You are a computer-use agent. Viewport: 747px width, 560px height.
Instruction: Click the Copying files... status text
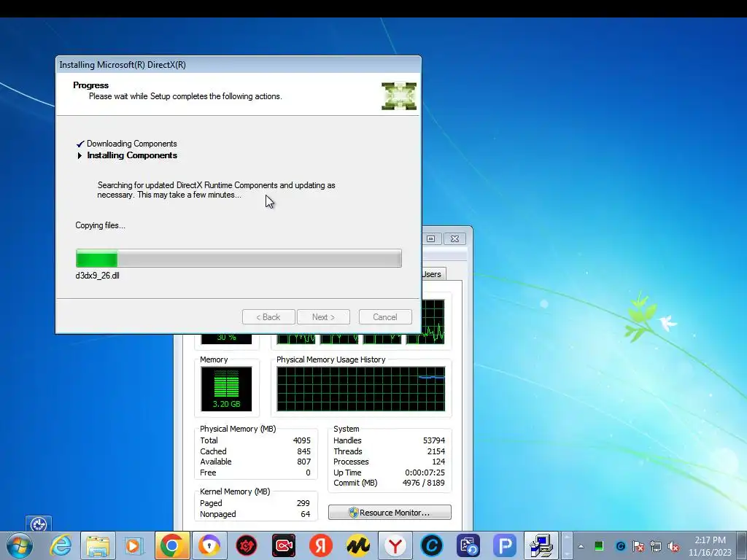(100, 225)
